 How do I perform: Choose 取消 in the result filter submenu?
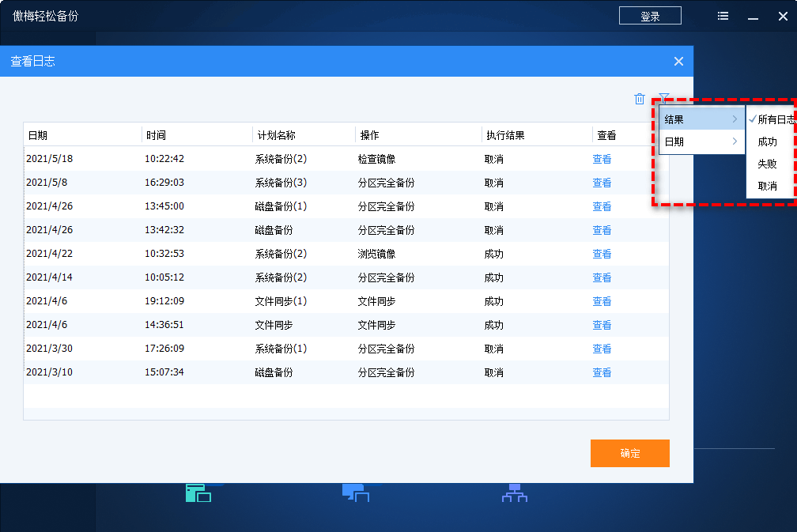pyautogui.click(x=767, y=186)
